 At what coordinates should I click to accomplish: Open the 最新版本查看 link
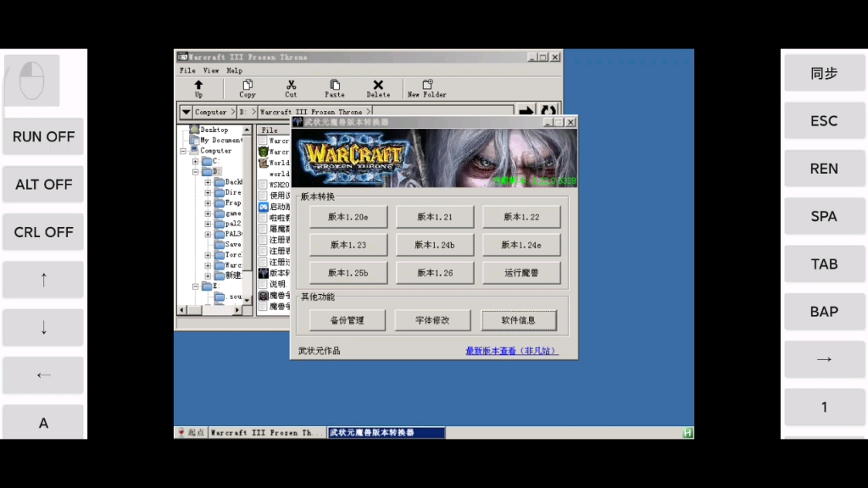[x=511, y=351]
